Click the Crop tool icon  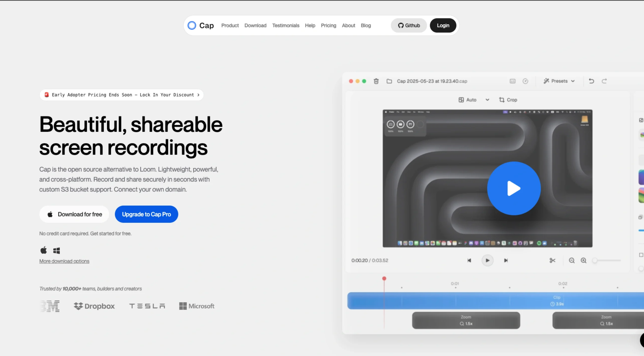coord(502,100)
